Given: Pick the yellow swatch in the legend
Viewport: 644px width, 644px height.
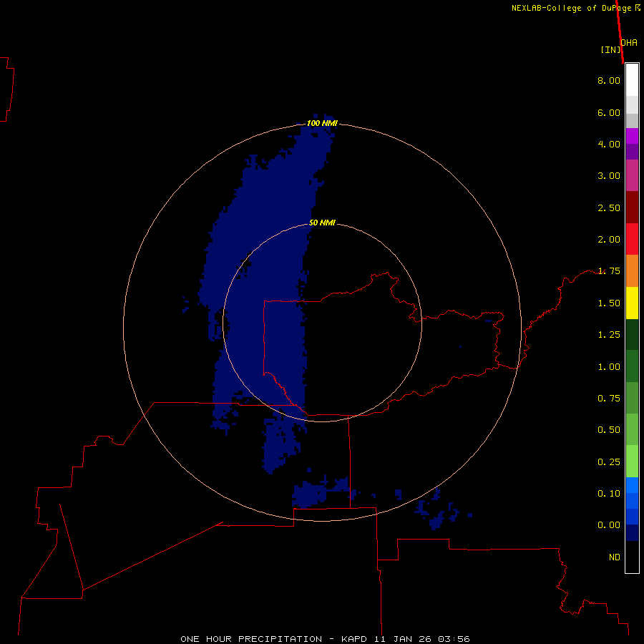Looking at the screenshot, I should [x=632, y=303].
